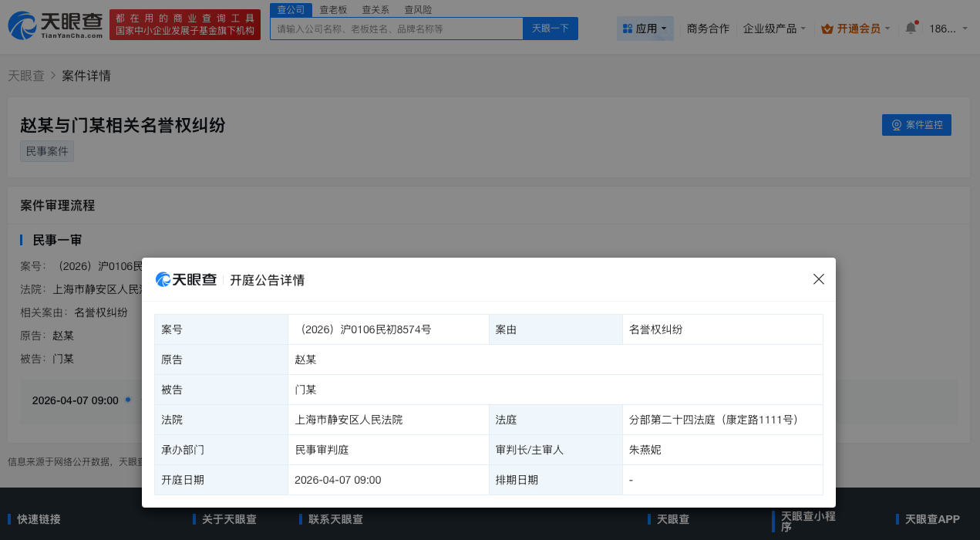Close the 开庭公告详情 dialog
980x540 pixels.
pyautogui.click(x=818, y=279)
